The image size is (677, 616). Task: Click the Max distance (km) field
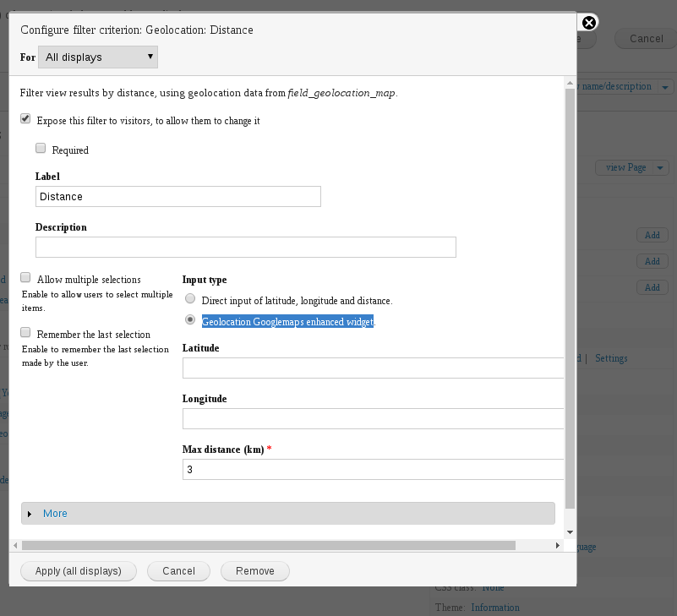372,470
